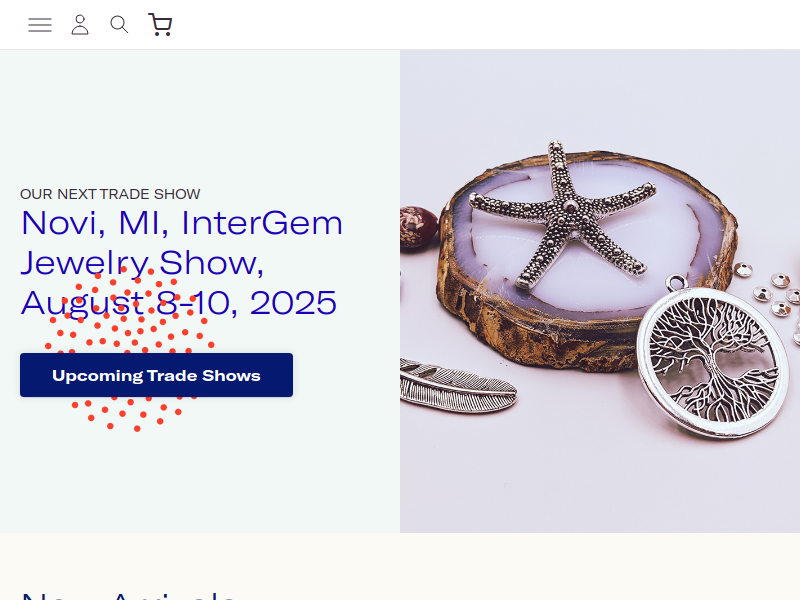Screen dimensions: 800x600
Task: Click the red dotted circle decoration
Action: click(x=130, y=349)
